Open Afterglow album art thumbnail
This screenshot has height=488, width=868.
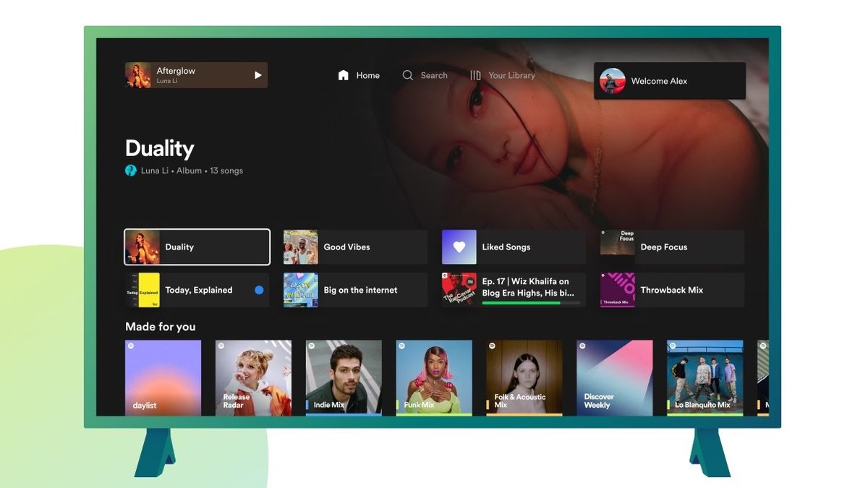[138, 75]
